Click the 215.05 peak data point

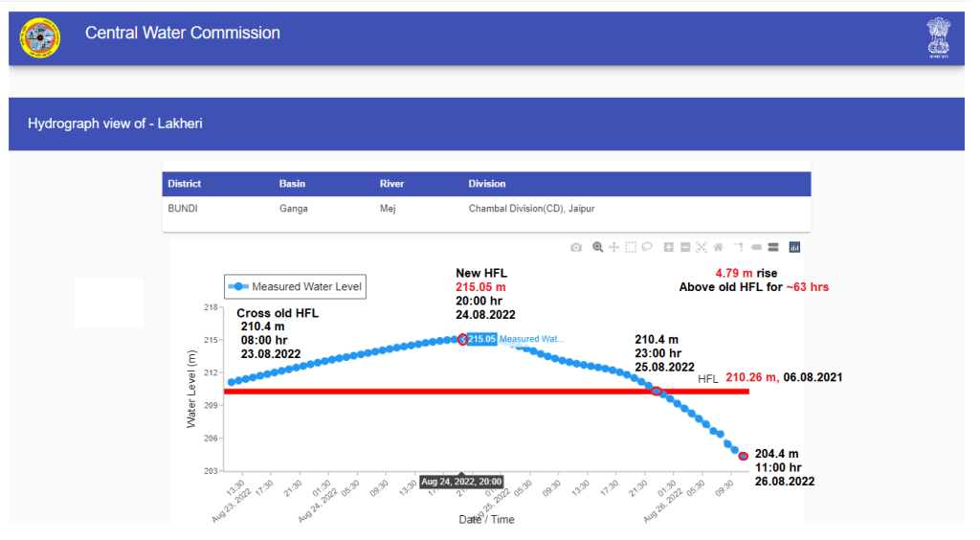tap(463, 339)
